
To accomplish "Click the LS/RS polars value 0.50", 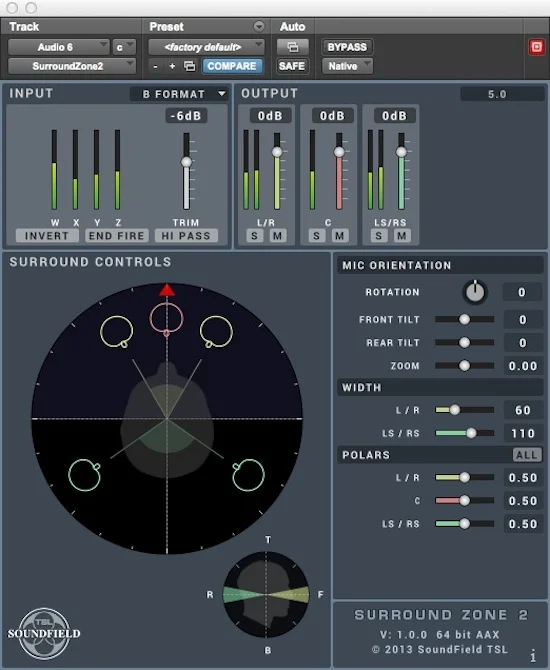I will coord(522,524).
